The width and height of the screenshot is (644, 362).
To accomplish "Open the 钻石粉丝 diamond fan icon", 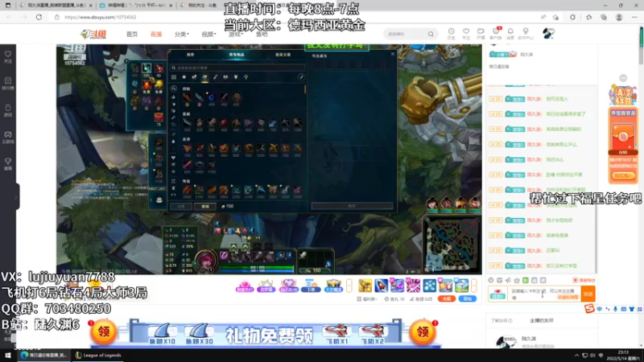I will [288, 286].
